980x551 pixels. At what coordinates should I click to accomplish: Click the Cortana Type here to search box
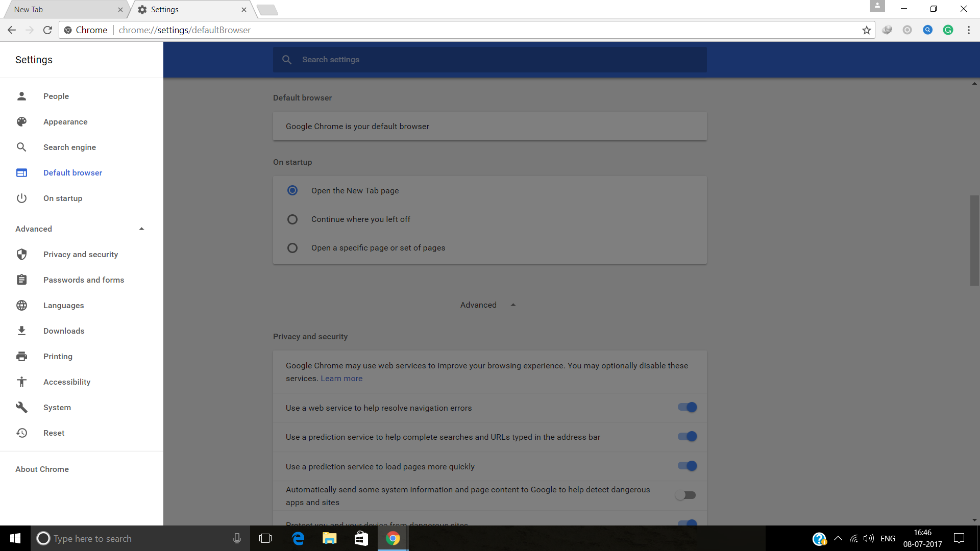tap(140, 538)
